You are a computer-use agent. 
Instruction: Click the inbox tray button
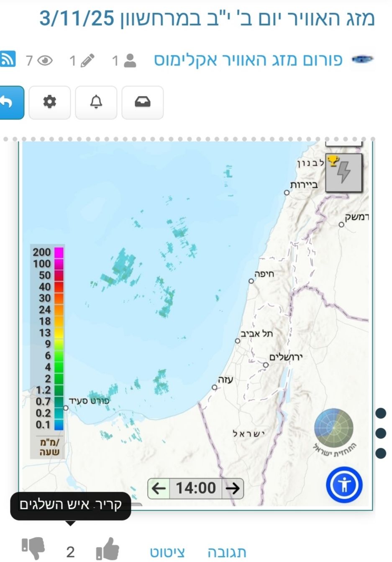click(x=142, y=103)
